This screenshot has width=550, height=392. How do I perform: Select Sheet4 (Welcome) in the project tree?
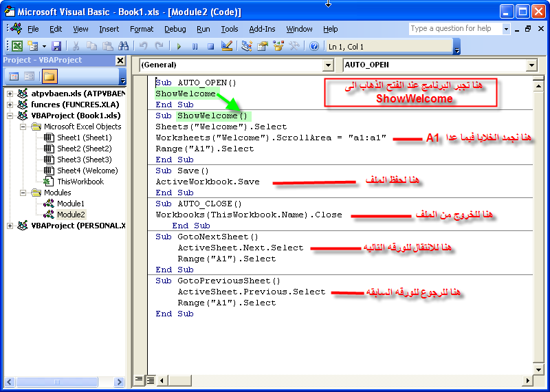[x=87, y=171]
